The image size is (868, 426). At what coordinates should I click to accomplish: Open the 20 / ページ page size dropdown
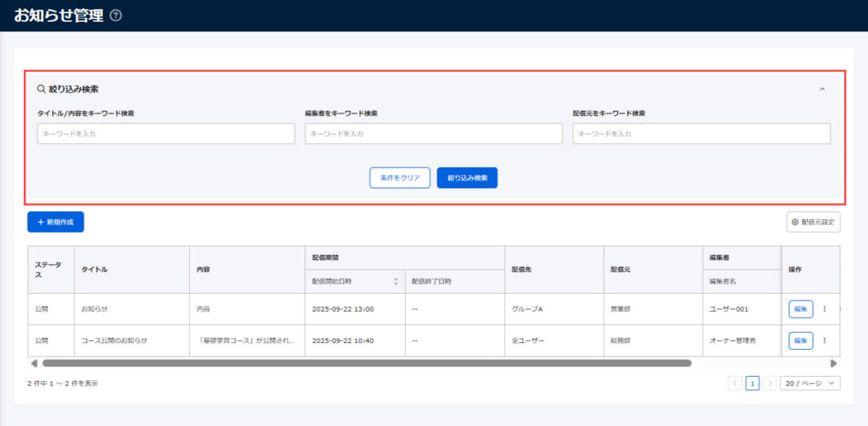(810, 384)
